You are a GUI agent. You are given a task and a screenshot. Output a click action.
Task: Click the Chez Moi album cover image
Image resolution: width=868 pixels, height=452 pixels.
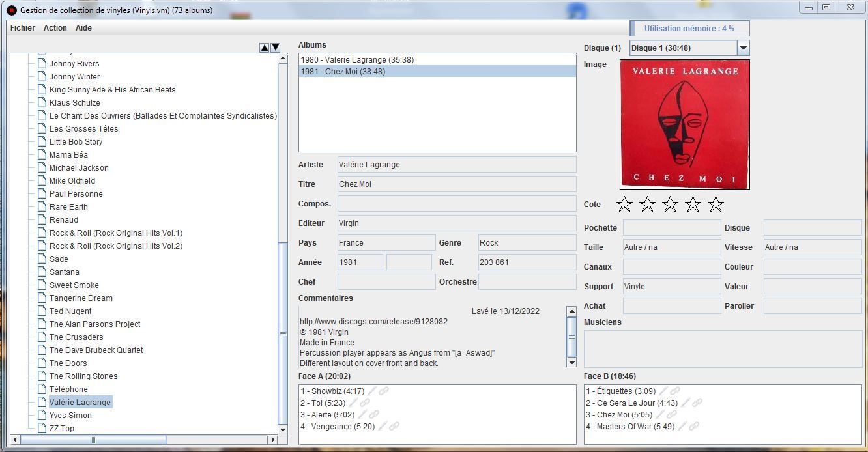(684, 124)
